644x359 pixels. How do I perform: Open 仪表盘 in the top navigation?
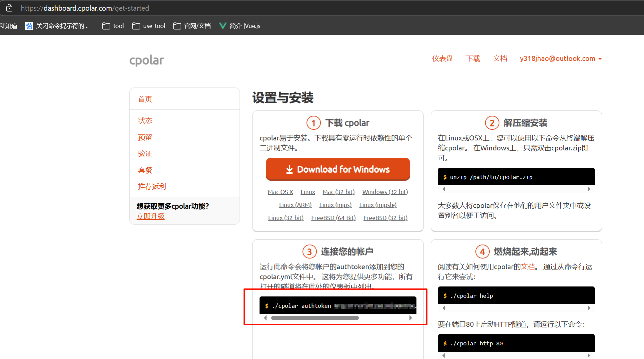(x=442, y=59)
